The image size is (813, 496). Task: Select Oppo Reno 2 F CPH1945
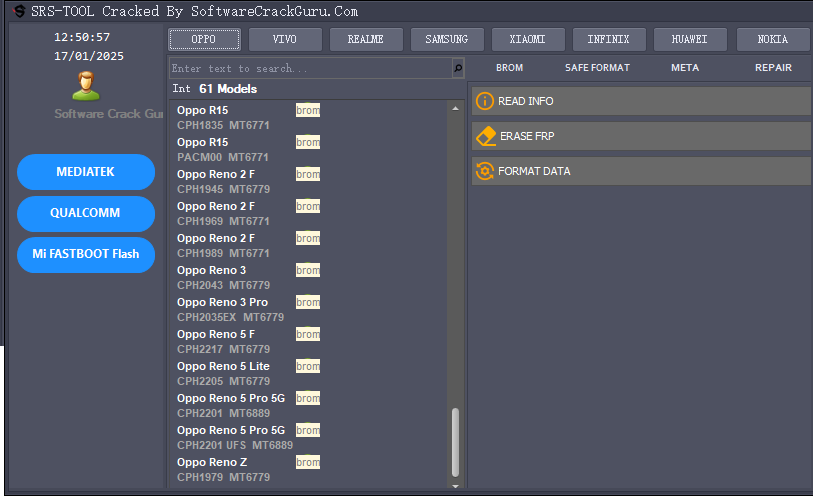pos(310,182)
